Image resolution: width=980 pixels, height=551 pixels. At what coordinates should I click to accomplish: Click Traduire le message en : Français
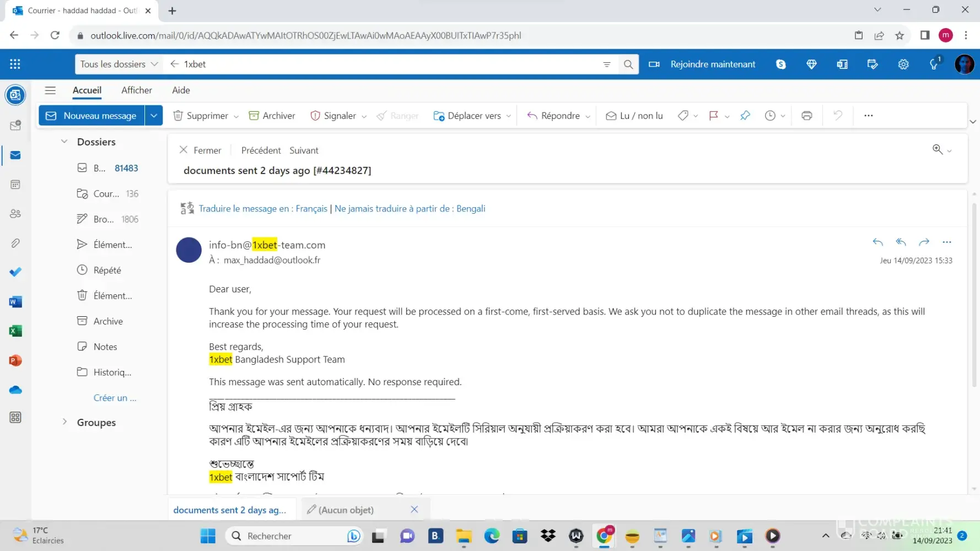(262, 209)
